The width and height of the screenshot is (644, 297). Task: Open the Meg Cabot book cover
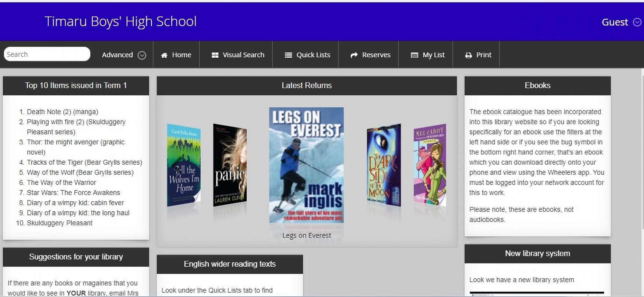430,165
